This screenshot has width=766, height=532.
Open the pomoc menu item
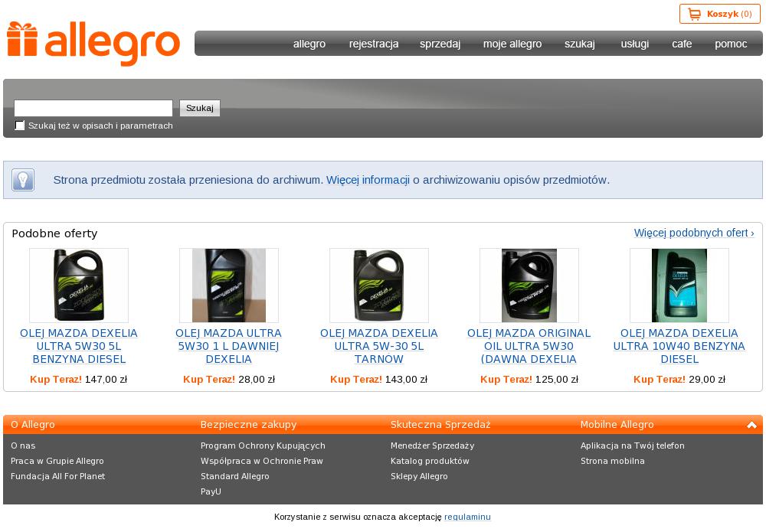pyautogui.click(x=731, y=44)
